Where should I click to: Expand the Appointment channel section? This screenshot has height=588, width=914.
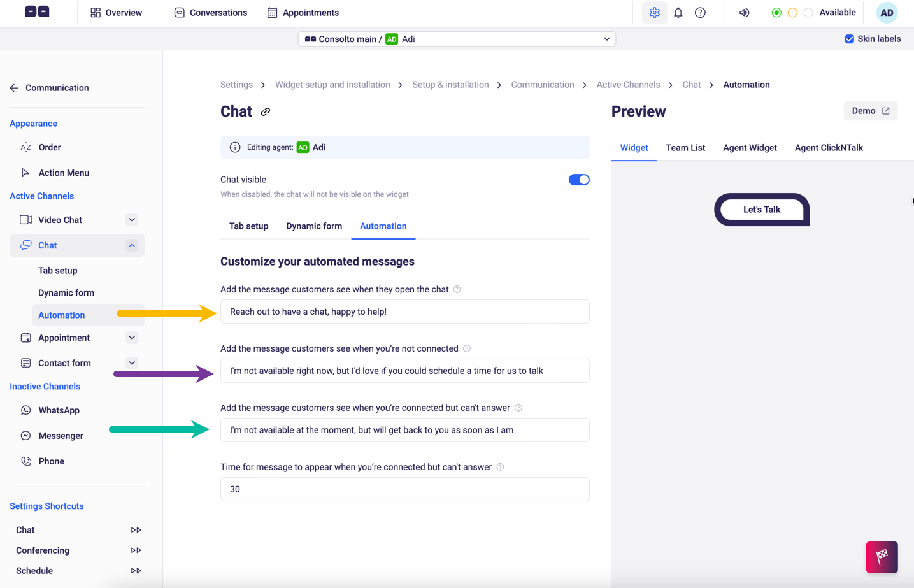click(131, 337)
